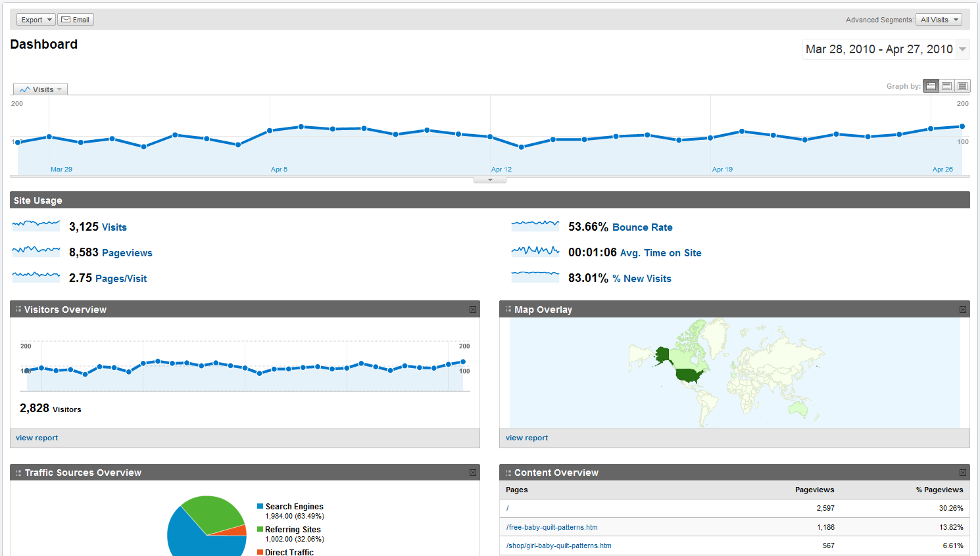Image resolution: width=980 pixels, height=556 pixels.
Task: Click the Visits sparkline icon in Site Usage
Action: (x=36, y=226)
